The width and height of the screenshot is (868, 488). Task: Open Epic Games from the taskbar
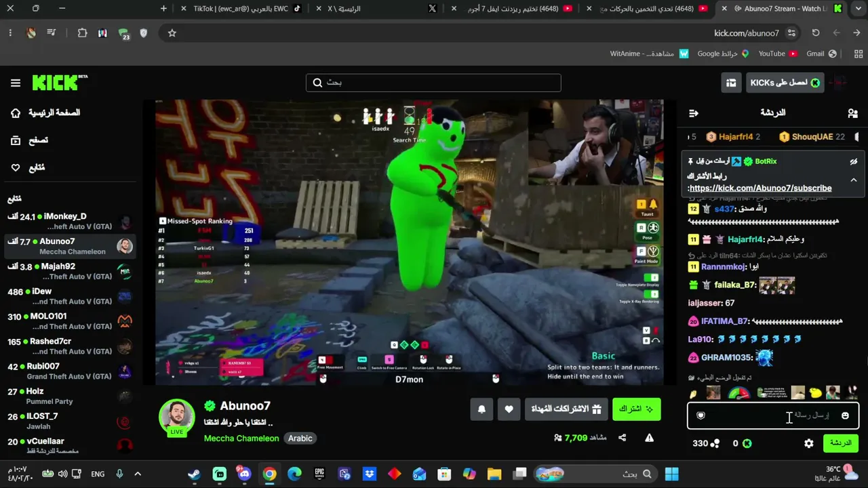[319, 474]
